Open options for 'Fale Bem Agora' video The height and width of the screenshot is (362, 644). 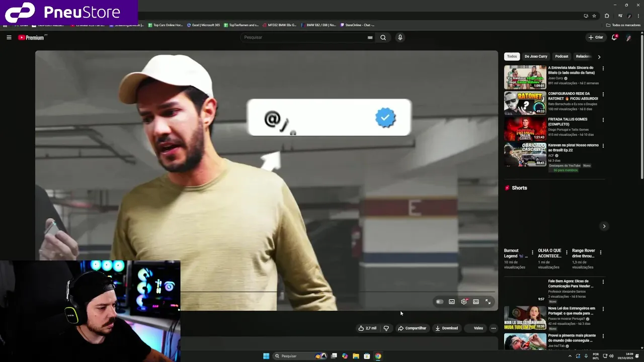click(x=603, y=282)
